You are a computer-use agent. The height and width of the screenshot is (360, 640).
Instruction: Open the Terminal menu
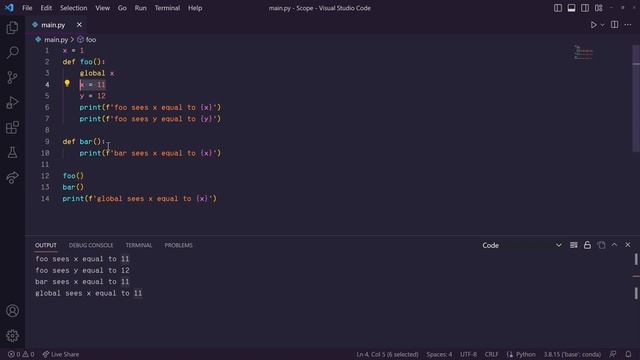coord(167,8)
